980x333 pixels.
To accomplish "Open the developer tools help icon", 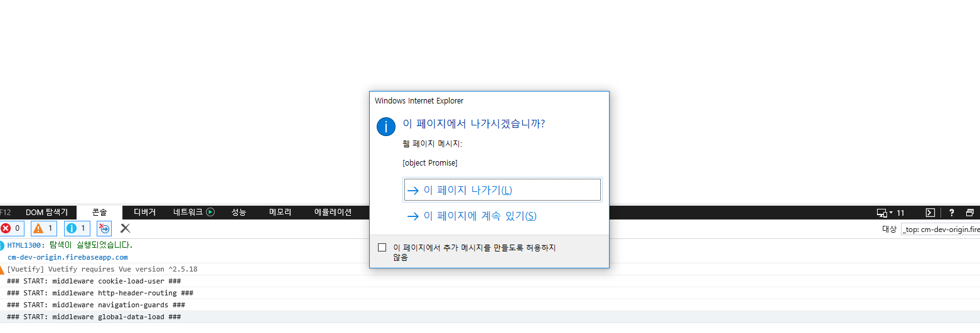I will (x=952, y=213).
